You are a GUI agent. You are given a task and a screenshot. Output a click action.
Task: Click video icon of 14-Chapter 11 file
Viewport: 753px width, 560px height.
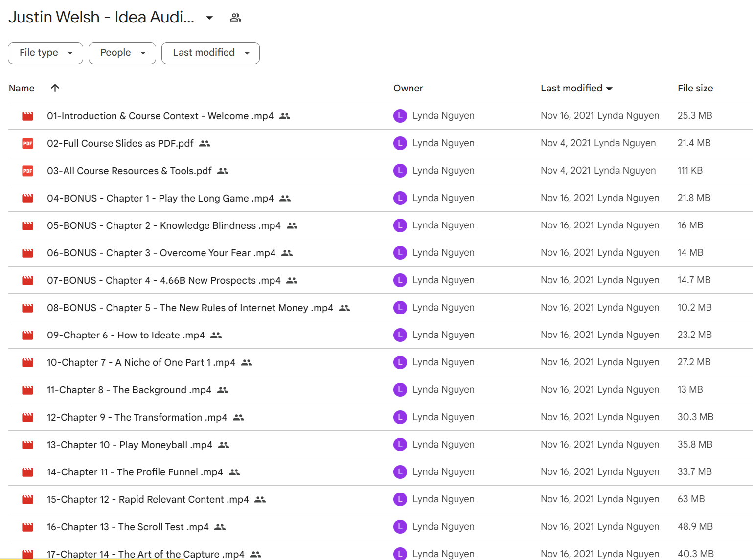point(28,472)
